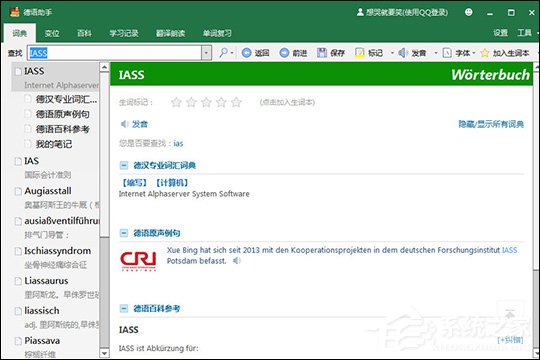Click the smiley feedback icon in title bar

tap(469, 12)
